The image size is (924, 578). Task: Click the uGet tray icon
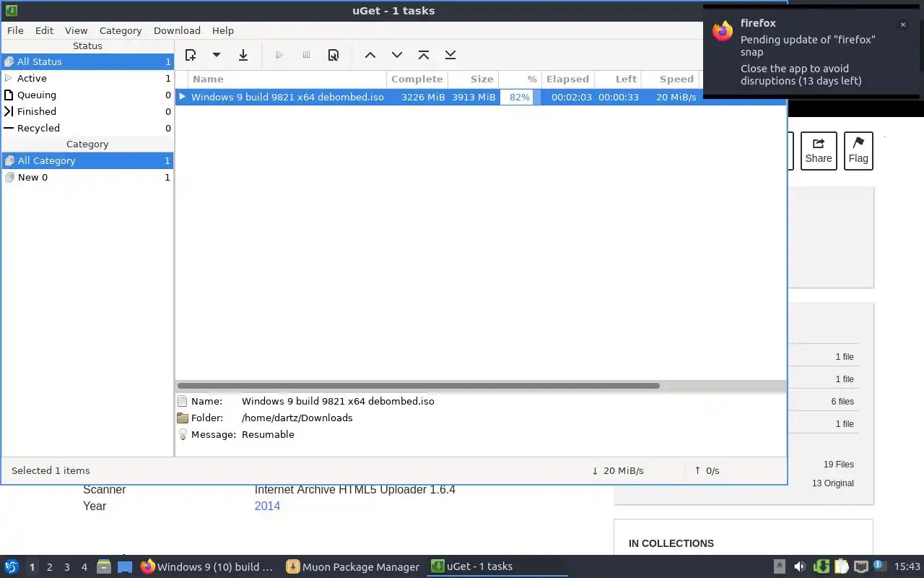(x=821, y=566)
